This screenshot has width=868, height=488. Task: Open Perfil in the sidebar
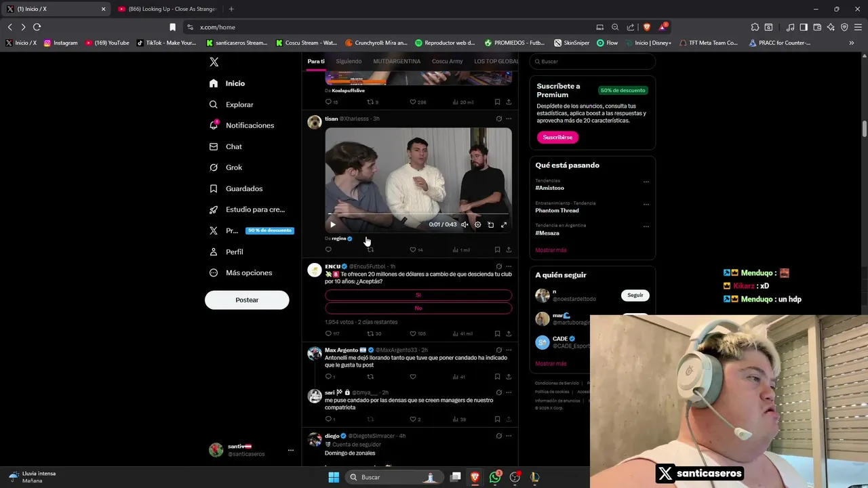(x=226, y=251)
